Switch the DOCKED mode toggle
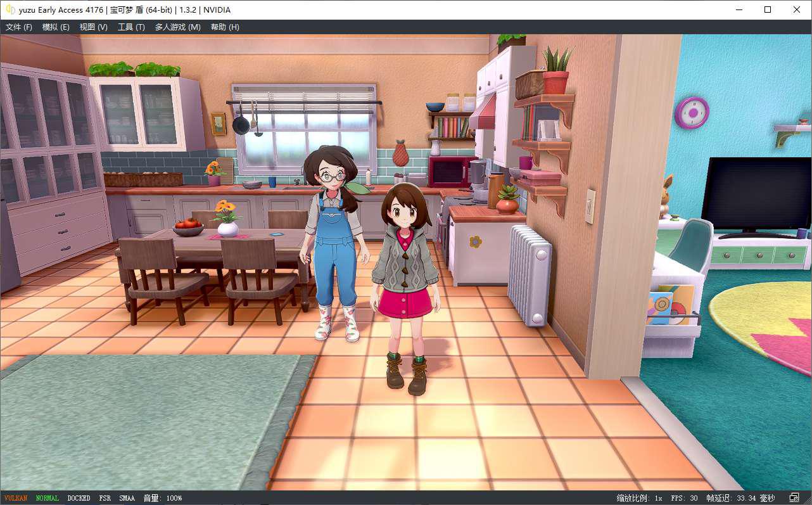This screenshot has width=812, height=505. pyautogui.click(x=79, y=498)
